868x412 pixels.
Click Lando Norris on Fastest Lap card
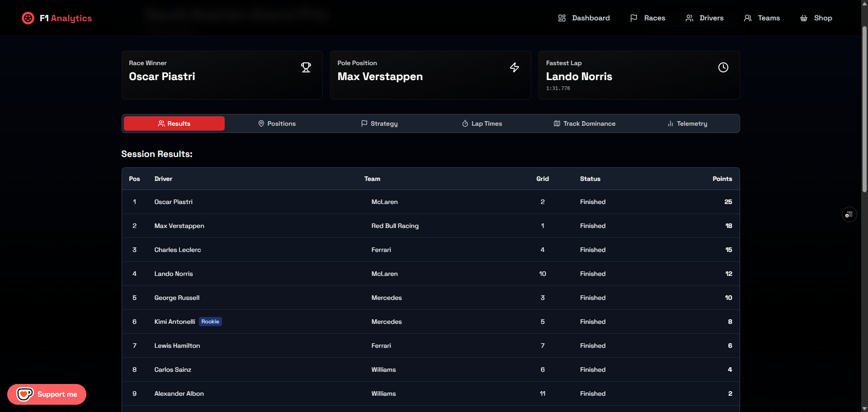(579, 76)
